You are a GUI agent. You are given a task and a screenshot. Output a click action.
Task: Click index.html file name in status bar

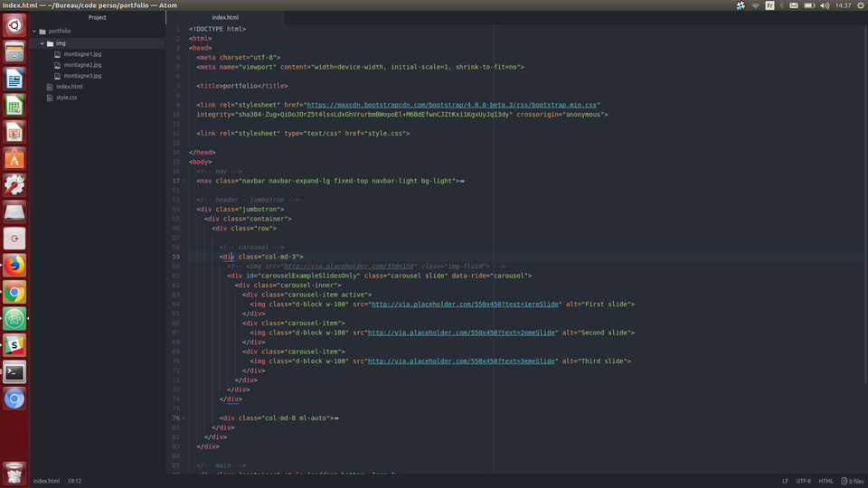[x=46, y=482]
